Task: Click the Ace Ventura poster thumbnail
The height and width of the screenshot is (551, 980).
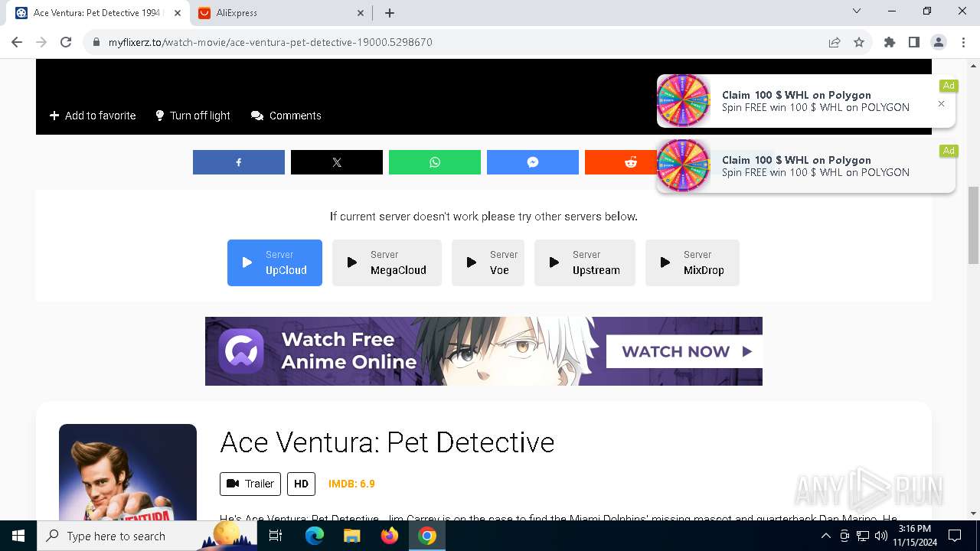Action: coord(128,472)
